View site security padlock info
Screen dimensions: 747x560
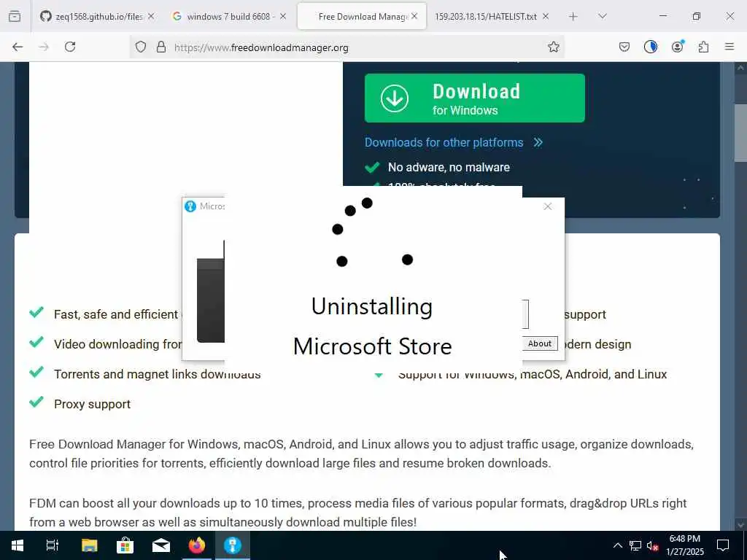(x=161, y=47)
